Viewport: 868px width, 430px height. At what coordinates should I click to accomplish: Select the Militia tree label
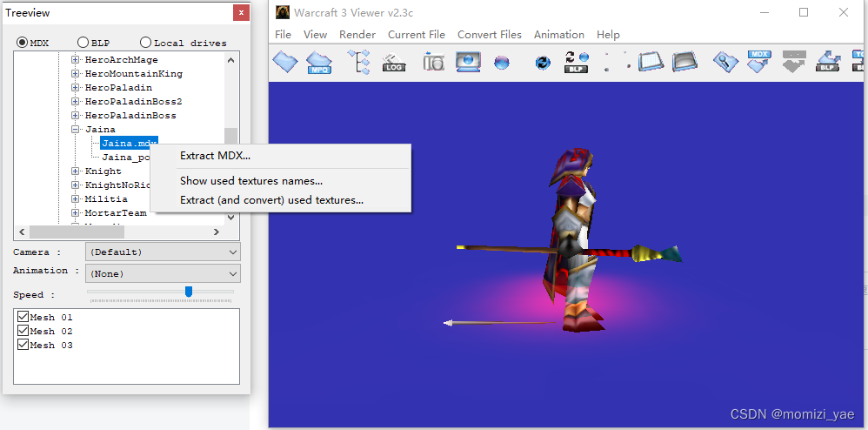tap(106, 198)
